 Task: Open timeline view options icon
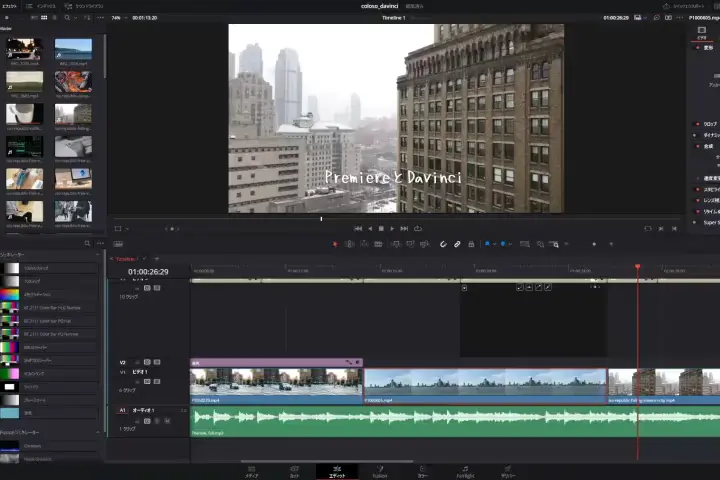coord(118,244)
